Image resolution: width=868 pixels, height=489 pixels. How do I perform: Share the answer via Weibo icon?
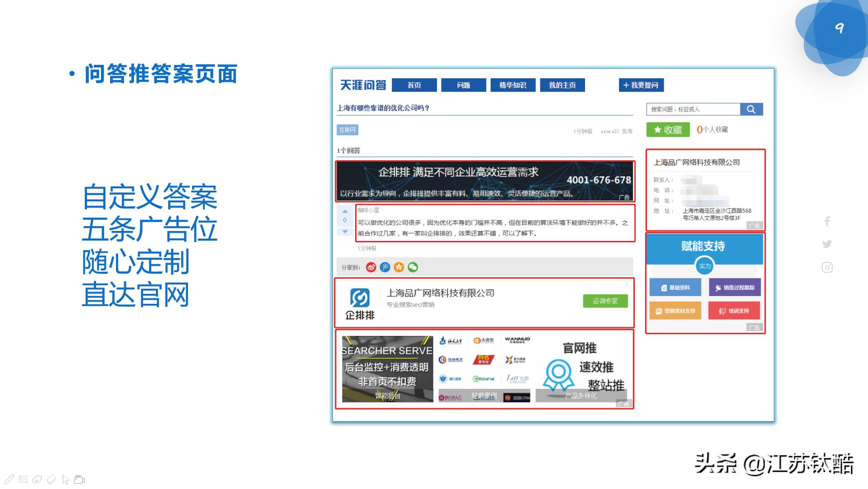[371, 267]
